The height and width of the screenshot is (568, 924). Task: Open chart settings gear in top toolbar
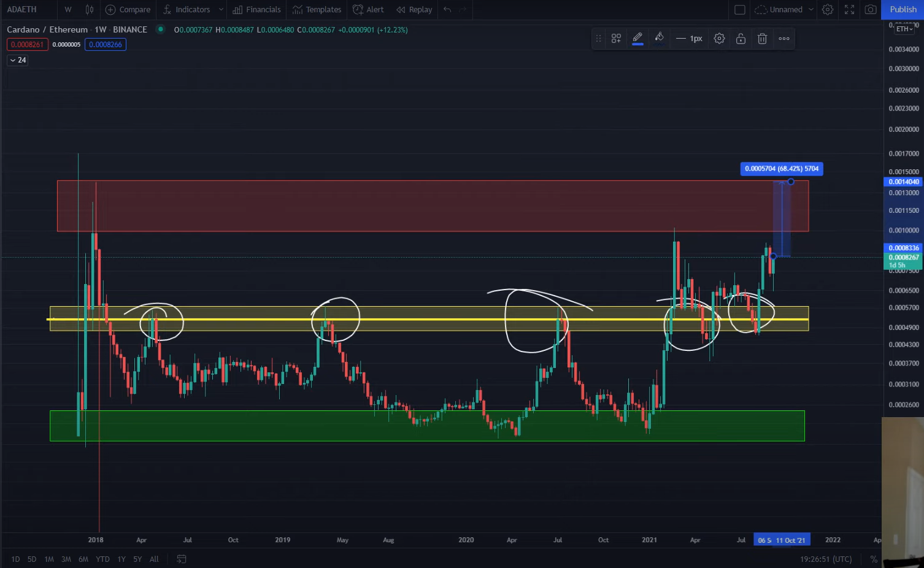tap(828, 9)
